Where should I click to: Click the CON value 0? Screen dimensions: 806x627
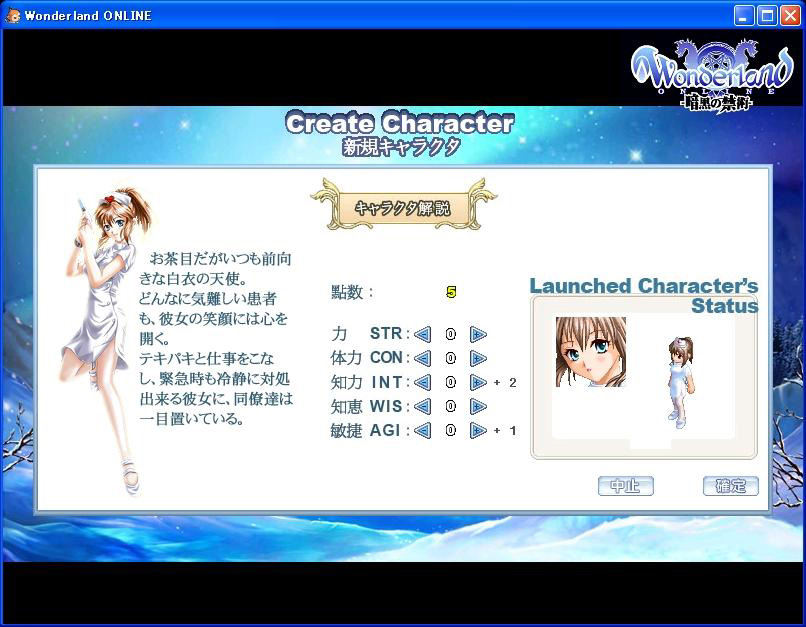pos(450,358)
